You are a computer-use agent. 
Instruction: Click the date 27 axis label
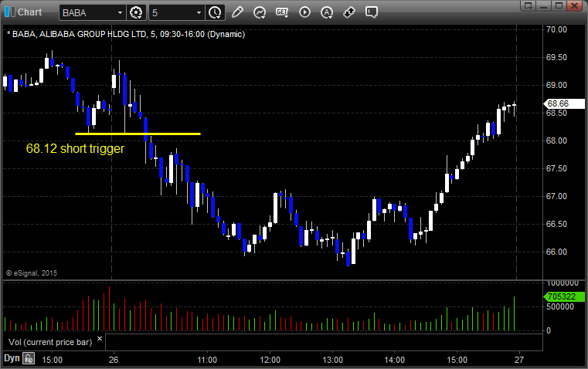click(x=518, y=360)
